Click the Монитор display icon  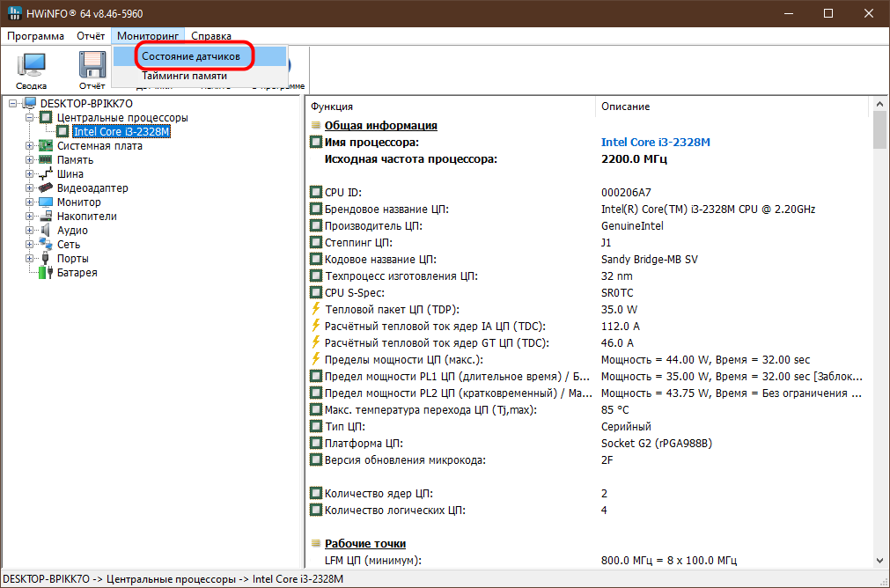click(x=46, y=202)
